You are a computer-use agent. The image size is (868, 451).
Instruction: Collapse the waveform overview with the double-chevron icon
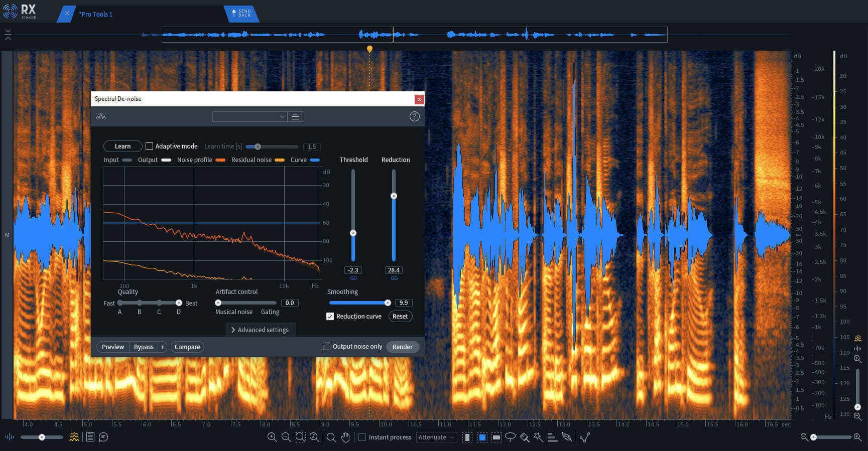(x=8, y=34)
